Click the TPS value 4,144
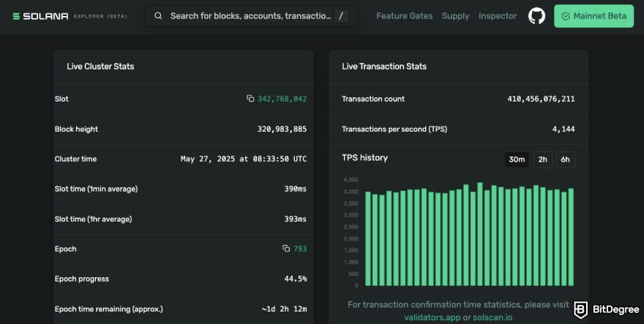Screen dimensions: 644x324 pos(563,129)
